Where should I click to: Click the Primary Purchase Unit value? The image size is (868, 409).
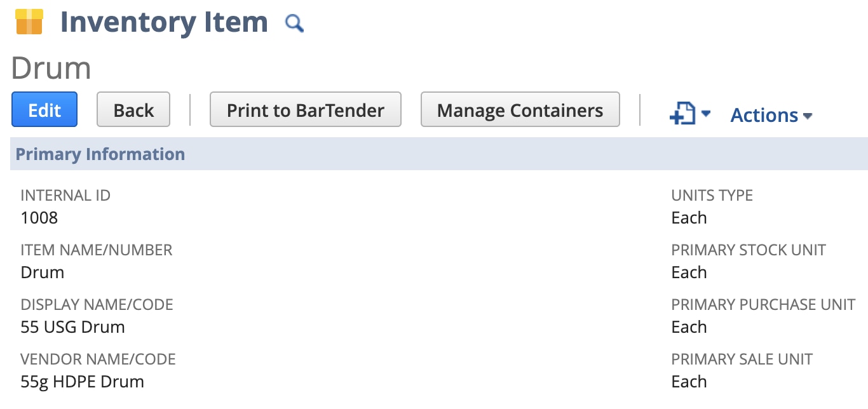click(x=689, y=327)
